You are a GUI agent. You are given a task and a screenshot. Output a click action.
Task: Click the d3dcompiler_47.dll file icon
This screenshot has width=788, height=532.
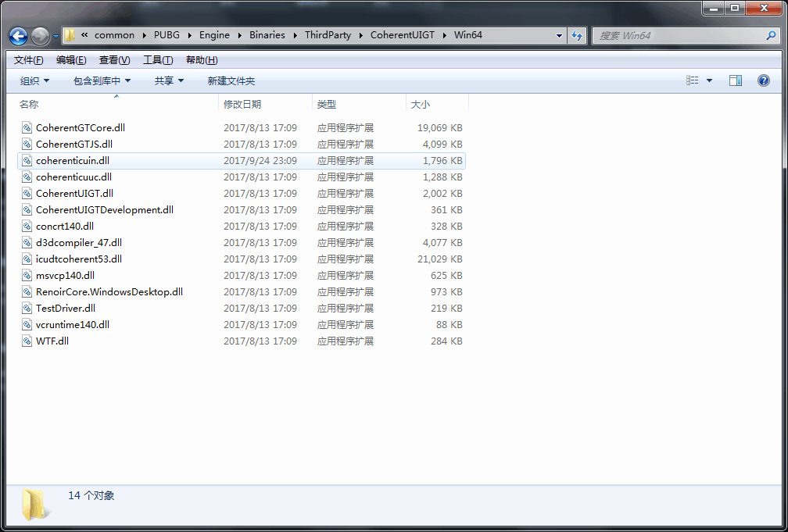click(27, 242)
